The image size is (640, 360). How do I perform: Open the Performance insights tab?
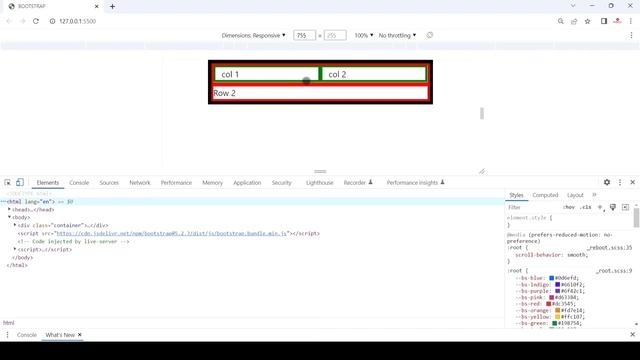tap(416, 182)
